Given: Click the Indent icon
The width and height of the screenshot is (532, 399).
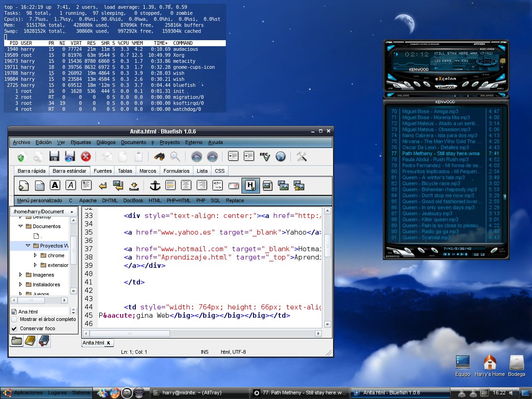Looking at the screenshot, I should click(249, 156).
